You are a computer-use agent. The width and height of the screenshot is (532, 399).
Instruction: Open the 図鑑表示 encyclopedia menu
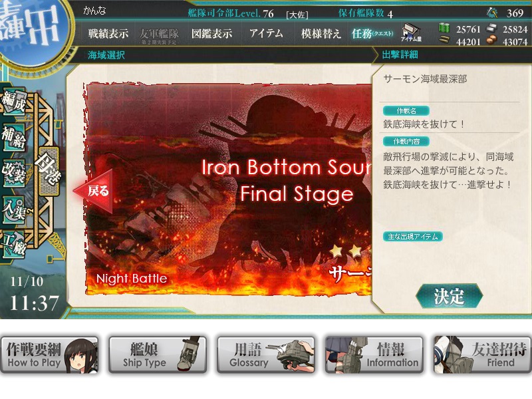click(x=211, y=33)
